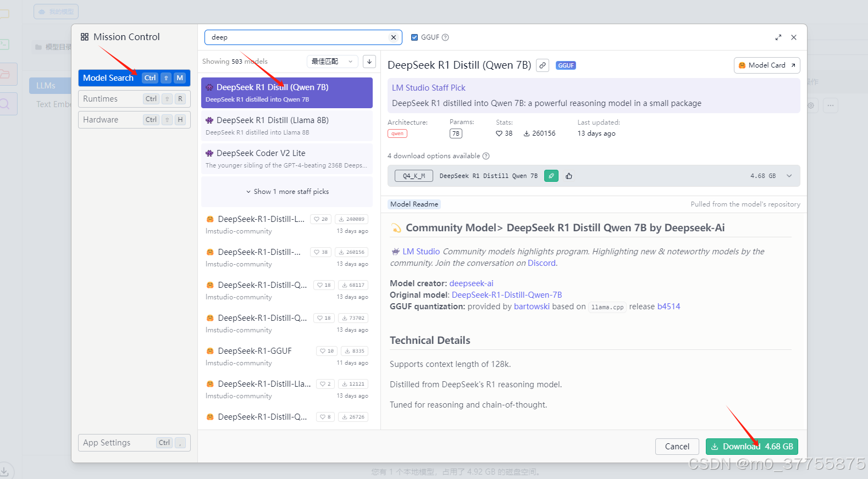Clear the search field with the X icon
Image resolution: width=868 pixels, height=479 pixels.
click(394, 37)
